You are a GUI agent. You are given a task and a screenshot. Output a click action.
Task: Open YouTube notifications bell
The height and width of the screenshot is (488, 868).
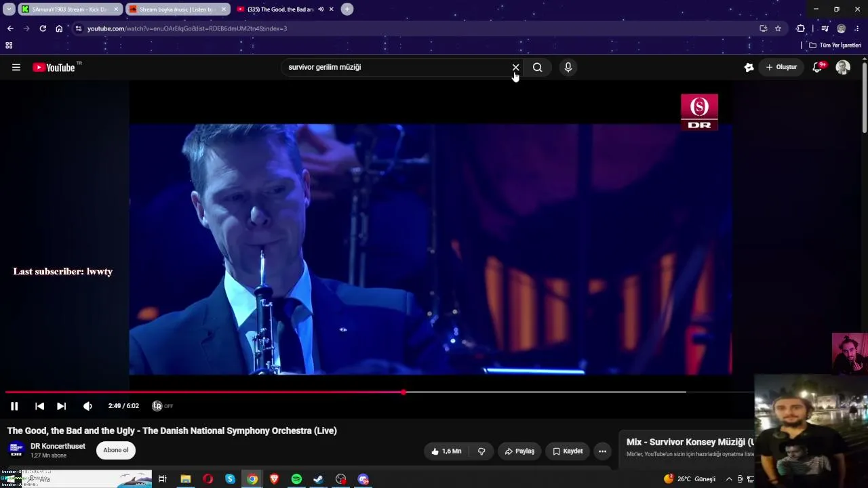[818, 67]
